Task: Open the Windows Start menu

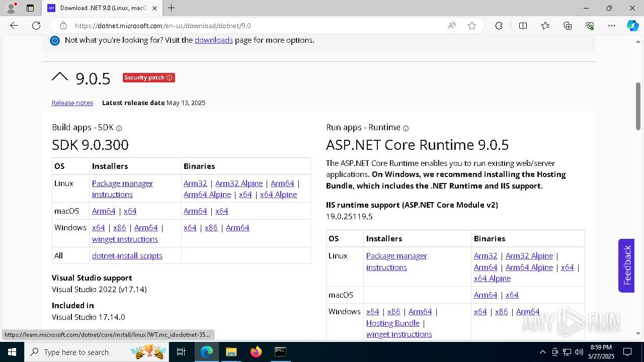Action: [12, 352]
